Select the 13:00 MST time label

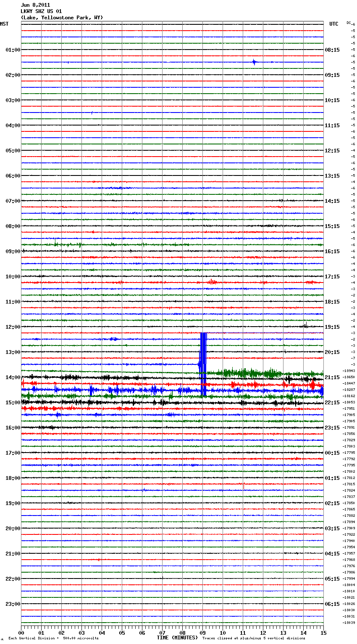pos(13,352)
